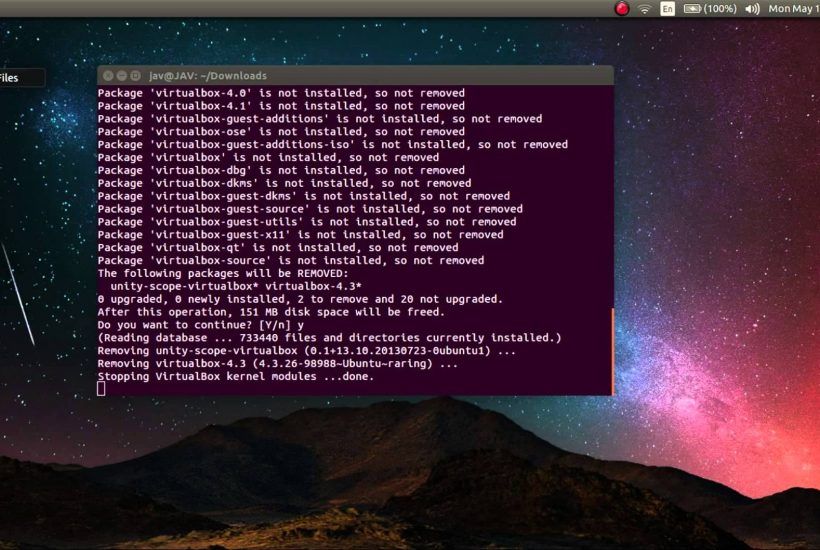Click 'The following packages will be REMOVED:' line
The width and height of the screenshot is (820, 550).
pos(223,273)
